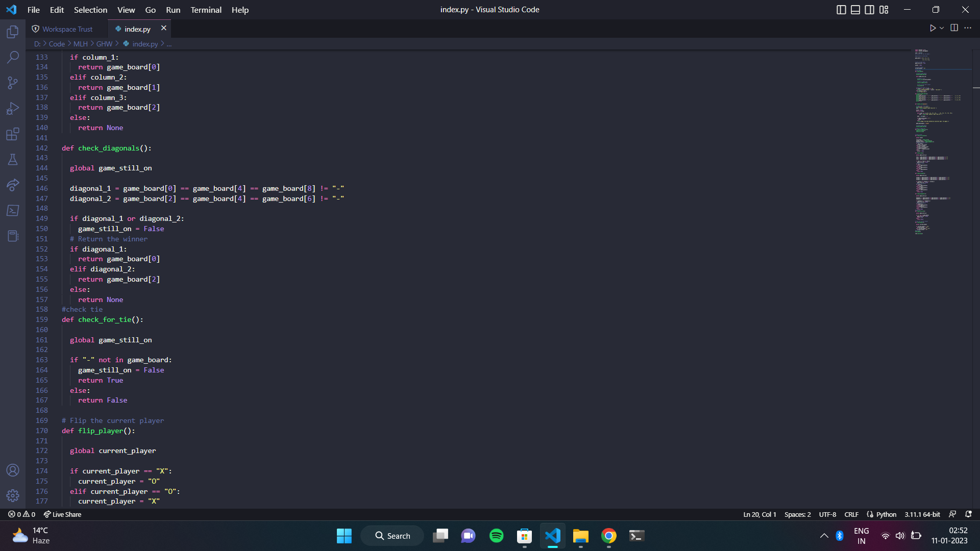Open the Run and Debug view
980x551 pixels.
13,108
